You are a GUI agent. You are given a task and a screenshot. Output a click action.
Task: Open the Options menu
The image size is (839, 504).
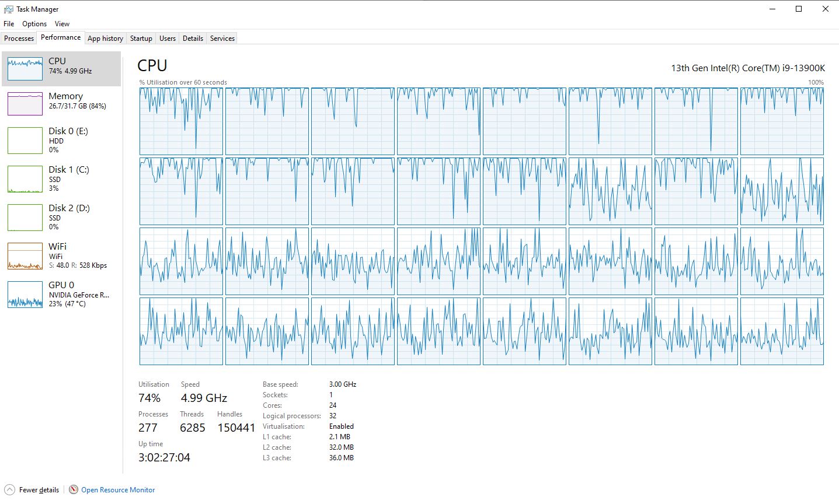pyautogui.click(x=34, y=23)
